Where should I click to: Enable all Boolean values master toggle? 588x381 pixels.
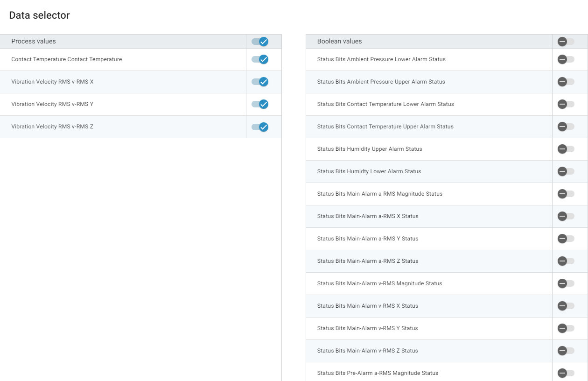[x=566, y=42]
